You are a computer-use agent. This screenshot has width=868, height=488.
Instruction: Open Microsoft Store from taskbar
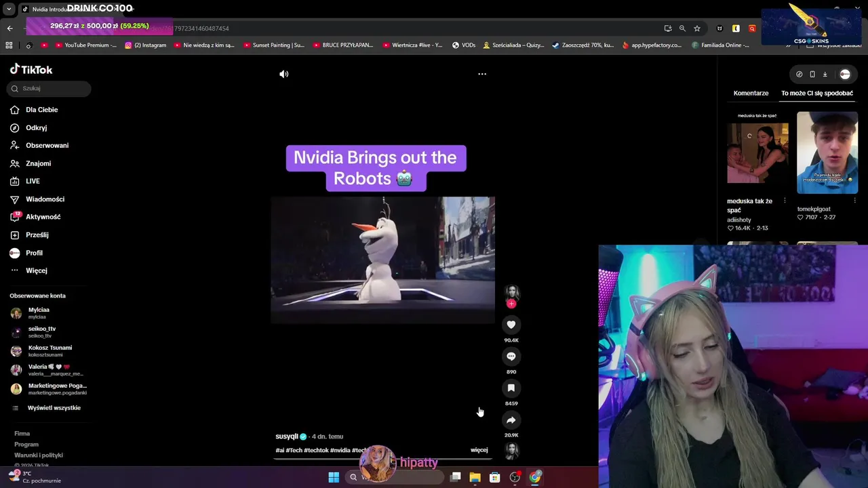point(495,477)
